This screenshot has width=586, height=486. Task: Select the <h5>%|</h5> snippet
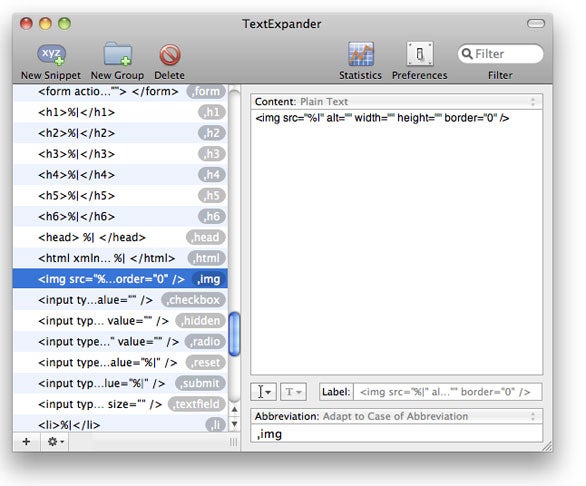(120, 196)
